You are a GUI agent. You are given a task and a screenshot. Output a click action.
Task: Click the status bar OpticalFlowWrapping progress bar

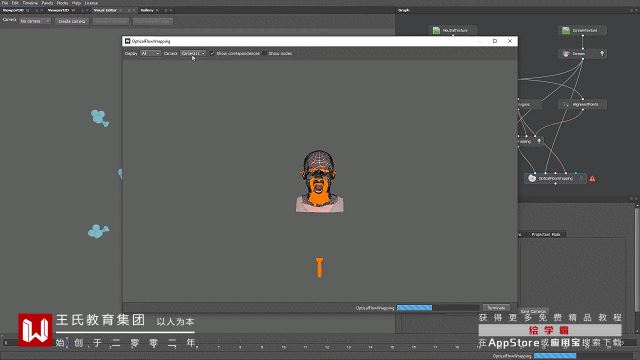(x=584, y=356)
